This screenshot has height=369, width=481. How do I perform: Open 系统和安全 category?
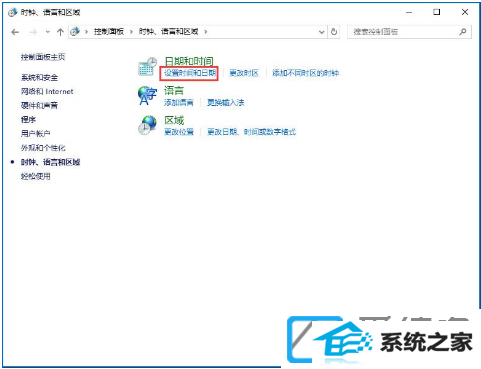point(39,78)
